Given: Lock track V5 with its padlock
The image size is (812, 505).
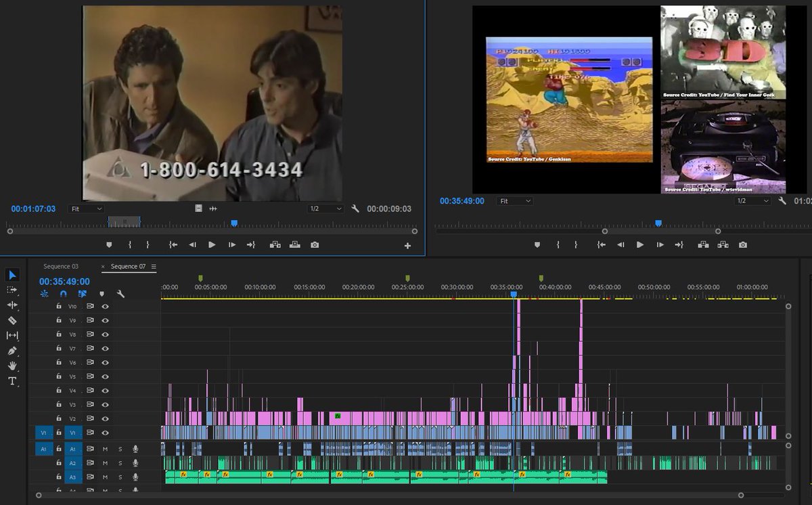Looking at the screenshot, I should pos(59,376).
